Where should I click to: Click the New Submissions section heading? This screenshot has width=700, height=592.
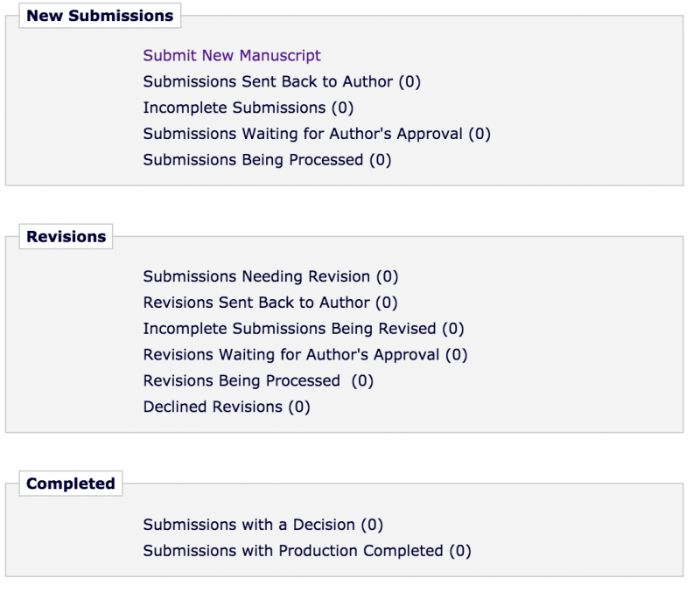click(x=100, y=16)
